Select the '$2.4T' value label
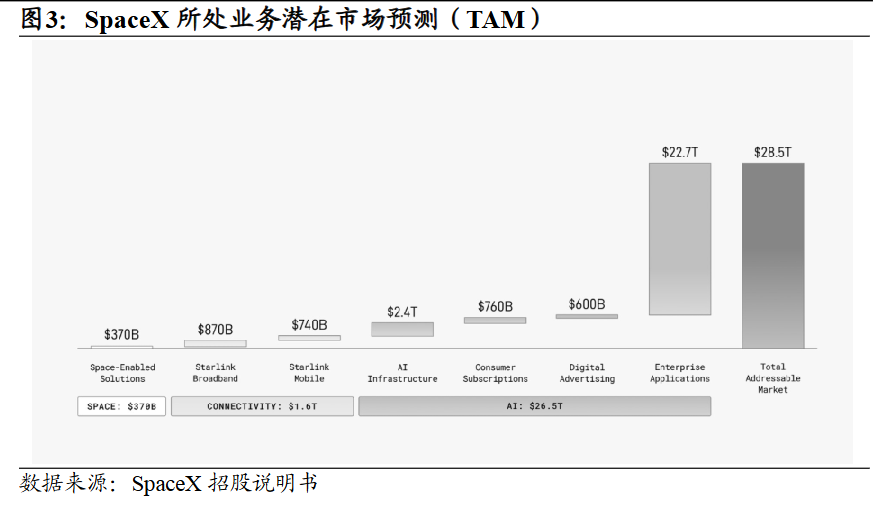 coord(402,312)
